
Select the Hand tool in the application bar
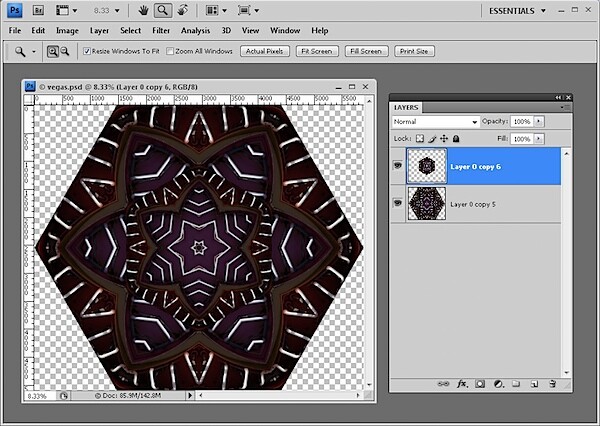point(143,10)
